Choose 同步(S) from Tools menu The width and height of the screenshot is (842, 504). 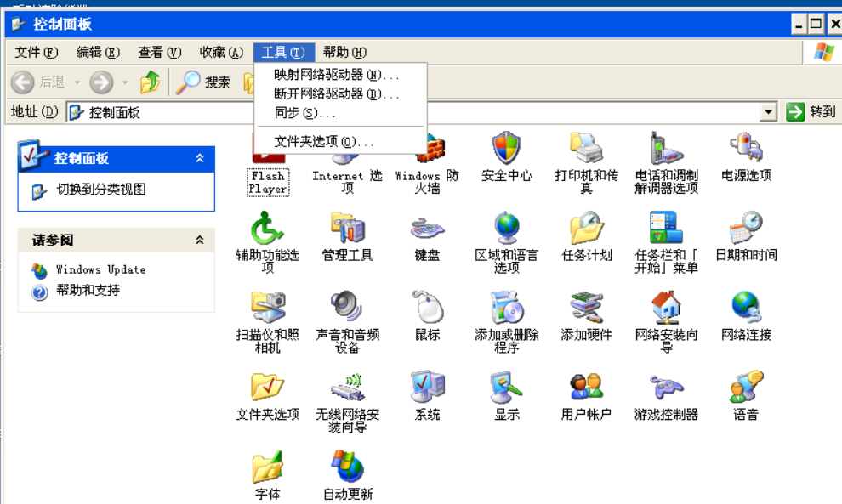(340, 113)
